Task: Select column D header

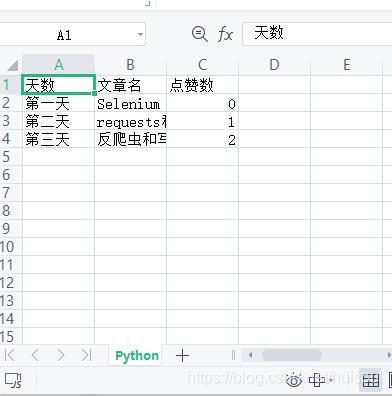Action: (274, 65)
